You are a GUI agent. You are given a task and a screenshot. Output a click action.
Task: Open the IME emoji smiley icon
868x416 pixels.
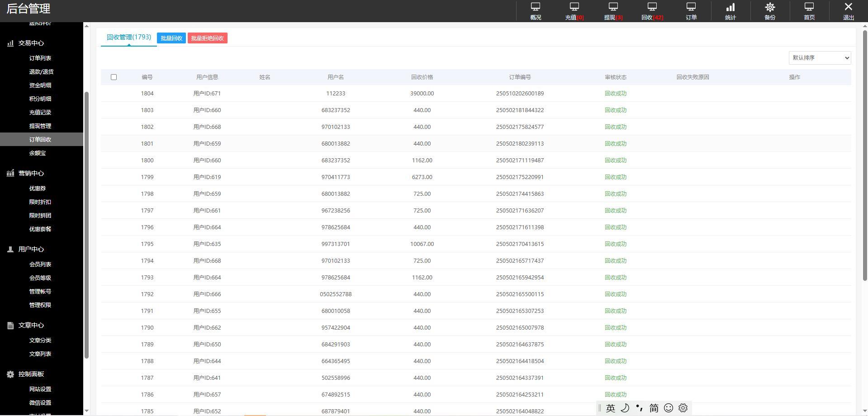669,408
